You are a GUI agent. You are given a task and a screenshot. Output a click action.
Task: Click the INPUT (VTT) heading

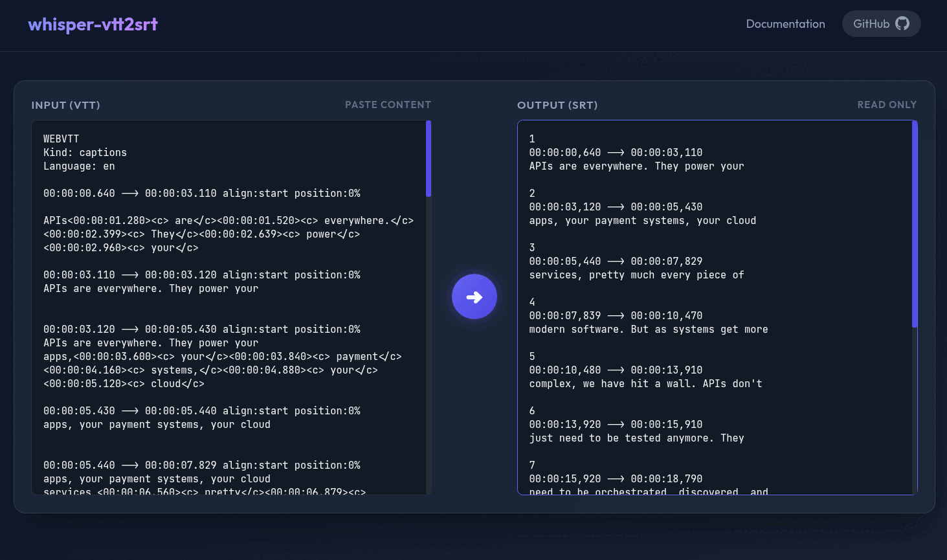[x=66, y=105]
